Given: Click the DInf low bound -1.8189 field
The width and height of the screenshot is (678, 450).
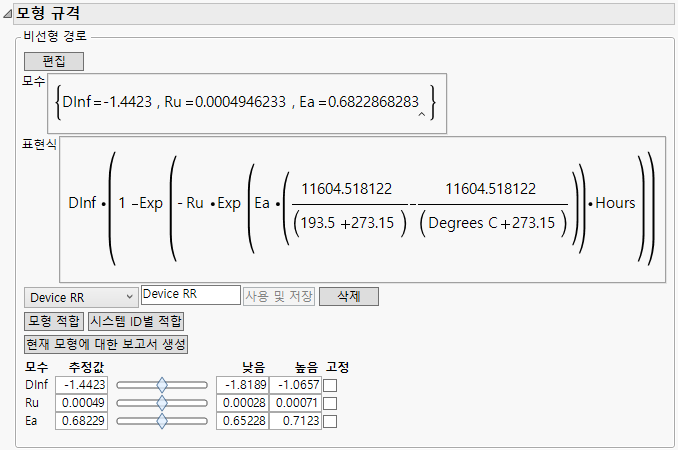Looking at the screenshot, I should coord(243,385).
